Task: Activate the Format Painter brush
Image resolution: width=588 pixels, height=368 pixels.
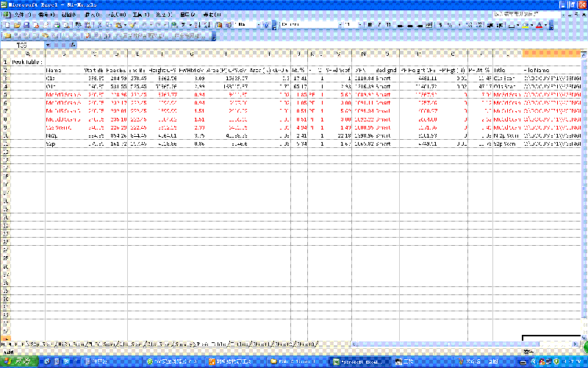Action: tap(133, 25)
